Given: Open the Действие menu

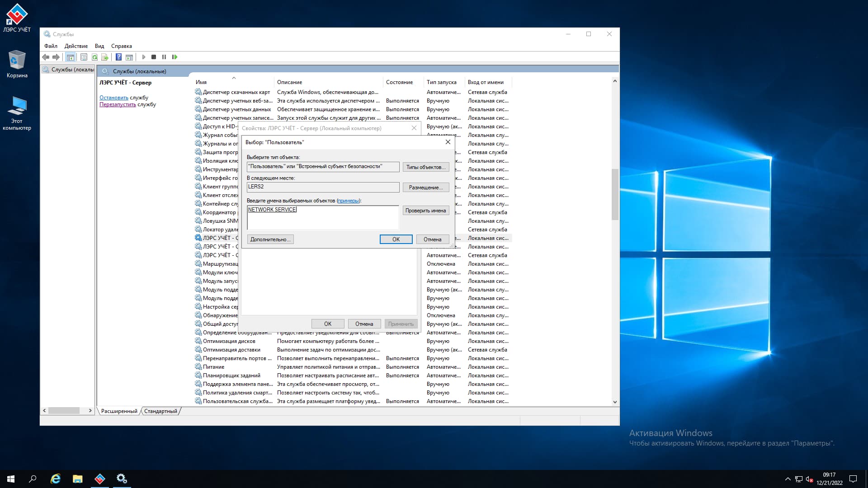Looking at the screenshot, I should [x=76, y=46].
